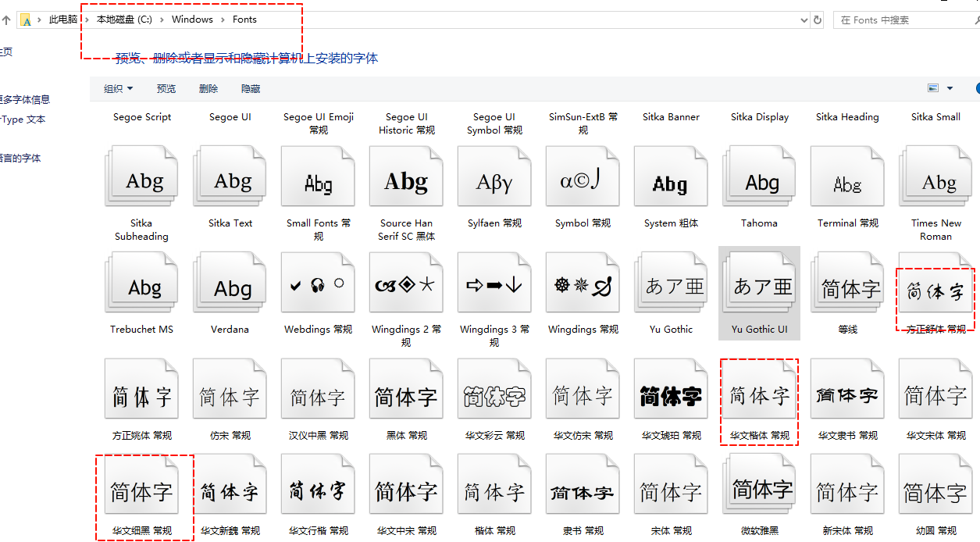Select the Yu Gothic font icon
This screenshot has width=980, height=542.
pyautogui.click(x=671, y=283)
